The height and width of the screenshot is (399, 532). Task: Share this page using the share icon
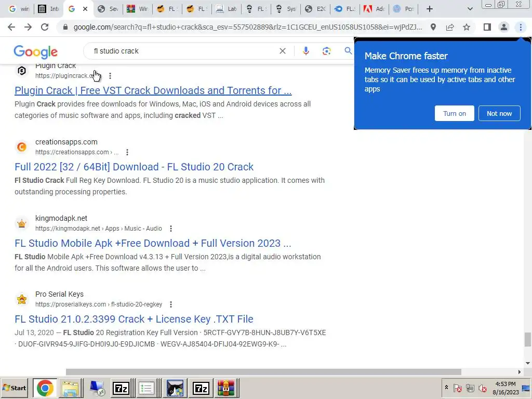click(x=450, y=27)
